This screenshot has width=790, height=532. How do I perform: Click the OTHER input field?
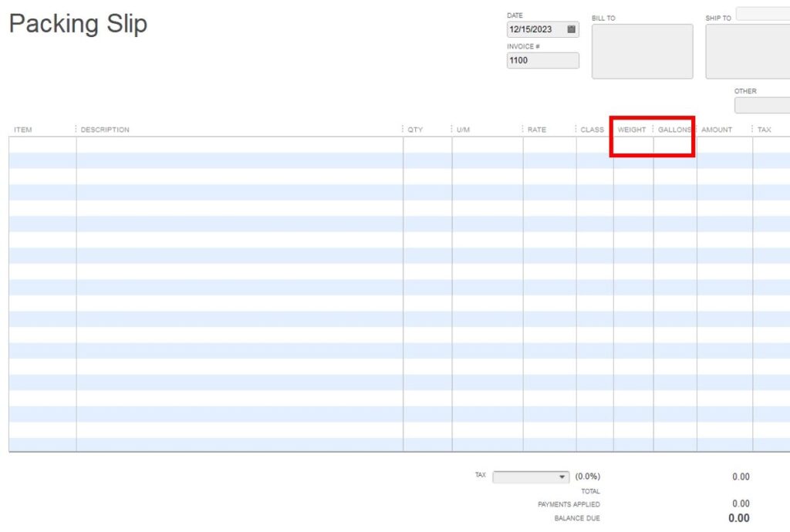point(764,105)
